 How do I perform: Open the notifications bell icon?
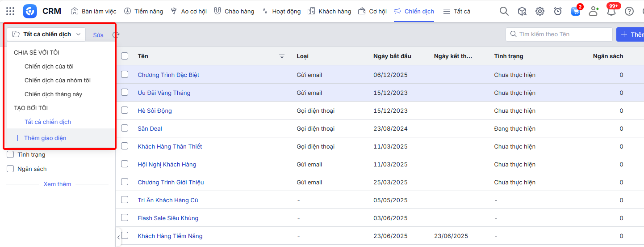(x=611, y=12)
